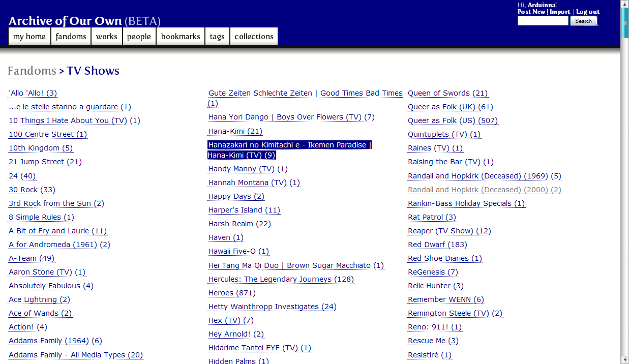
Task: Open 3rd Rock from the Sun (2)
Action: pyautogui.click(x=56, y=203)
